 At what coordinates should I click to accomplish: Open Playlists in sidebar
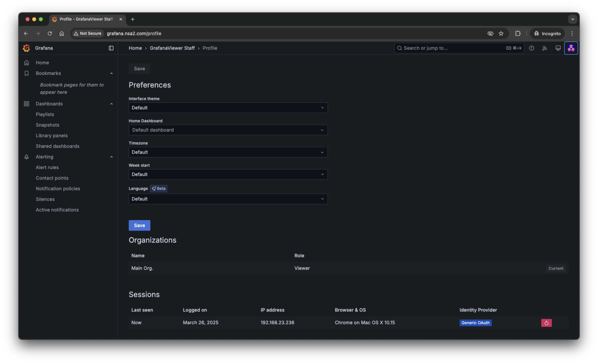[x=45, y=115]
